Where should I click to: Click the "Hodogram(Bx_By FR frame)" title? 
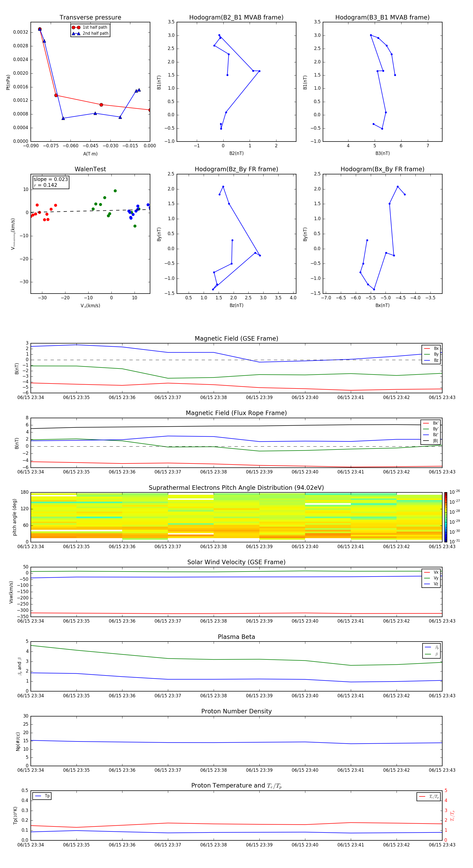coord(382,169)
